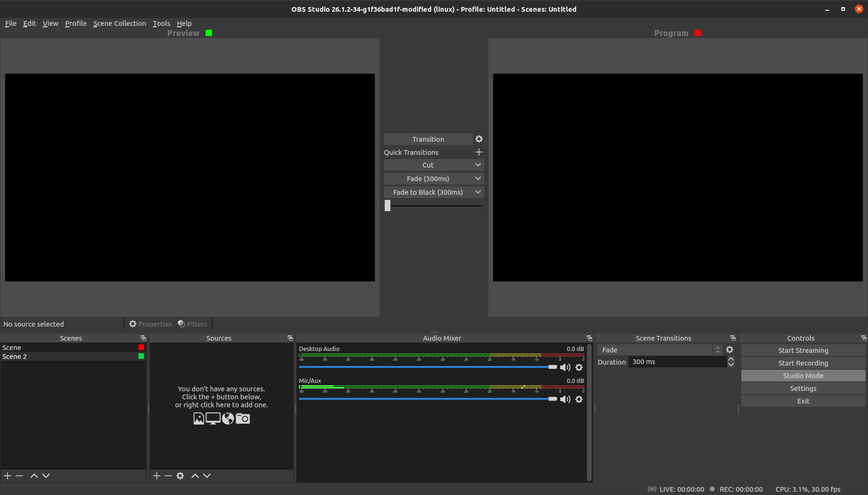Add a new source with the plus icon
868x495 pixels.
click(x=157, y=475)
